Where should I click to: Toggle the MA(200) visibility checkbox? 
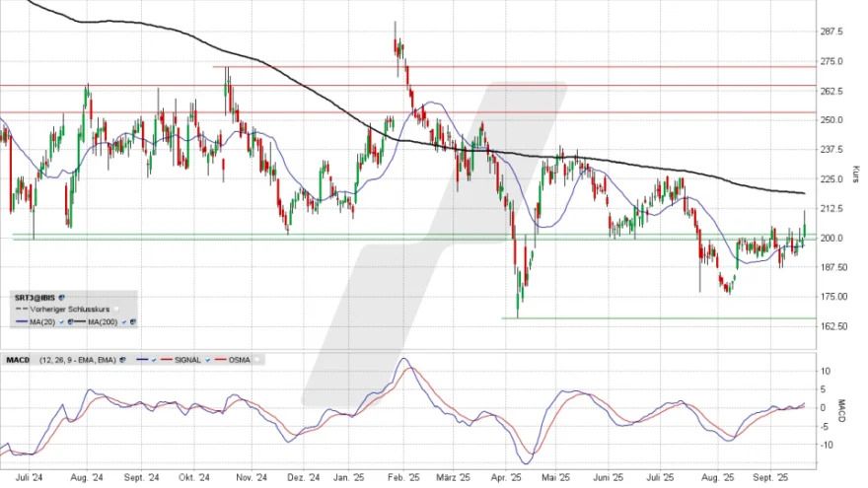[122, 321]
